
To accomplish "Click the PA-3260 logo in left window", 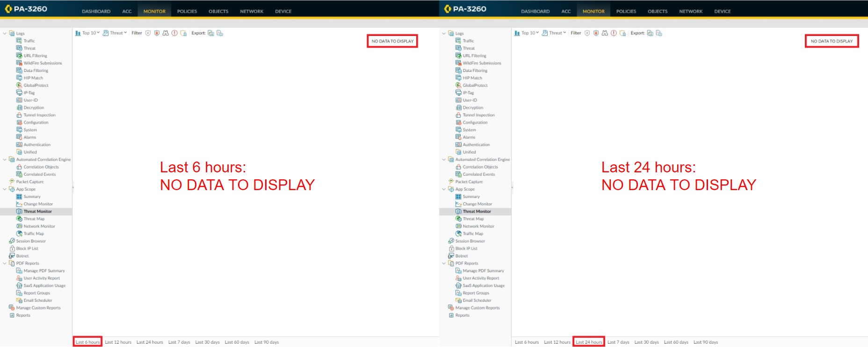I will click(x=26, y=9).
